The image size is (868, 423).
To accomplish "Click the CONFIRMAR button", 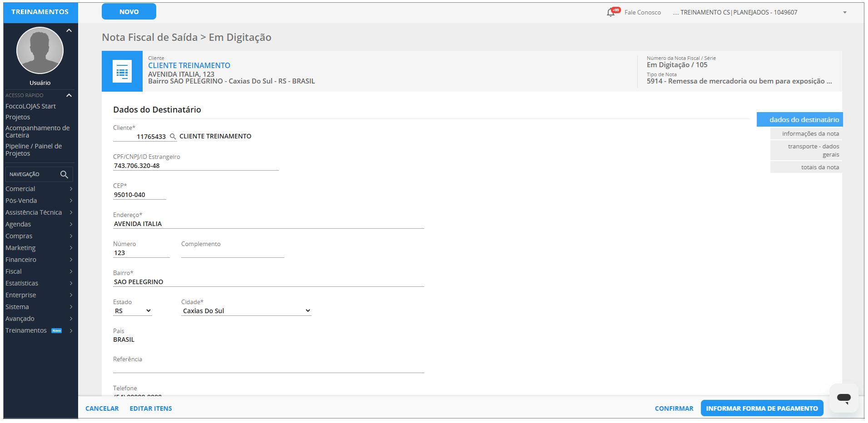I will pyautogui.click(x=674, y=408).
